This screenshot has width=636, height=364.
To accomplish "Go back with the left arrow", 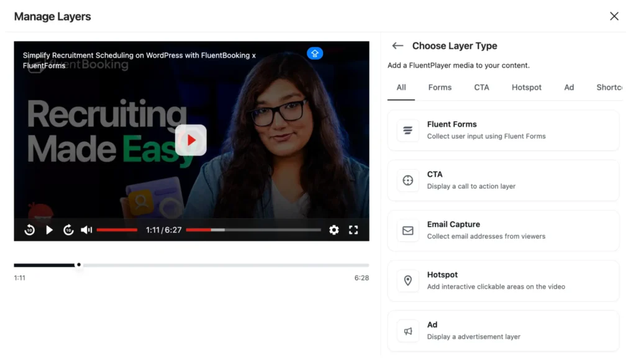I will coord(397,46).
